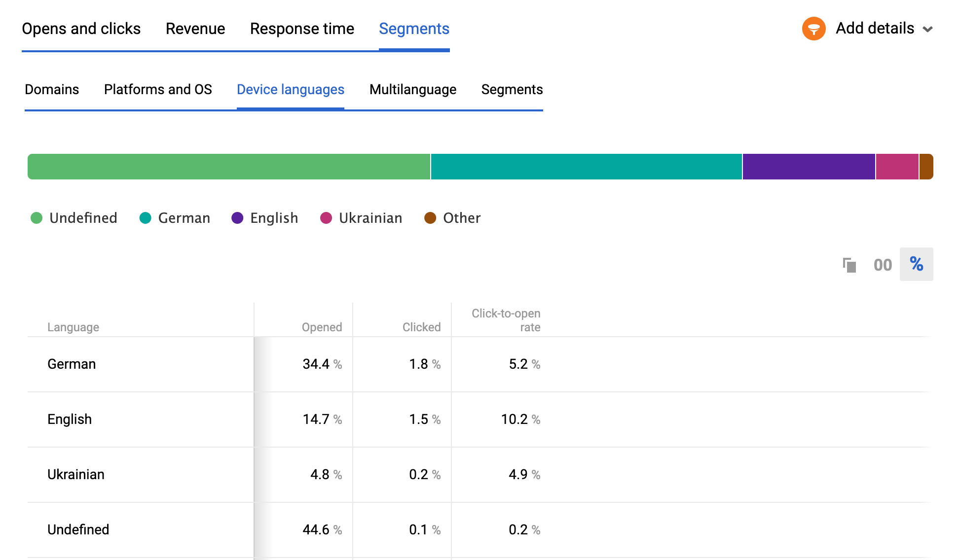Screen dimensions: 960x560
Task: Toggle Other legend brown dot
Action: coord(430,218)
